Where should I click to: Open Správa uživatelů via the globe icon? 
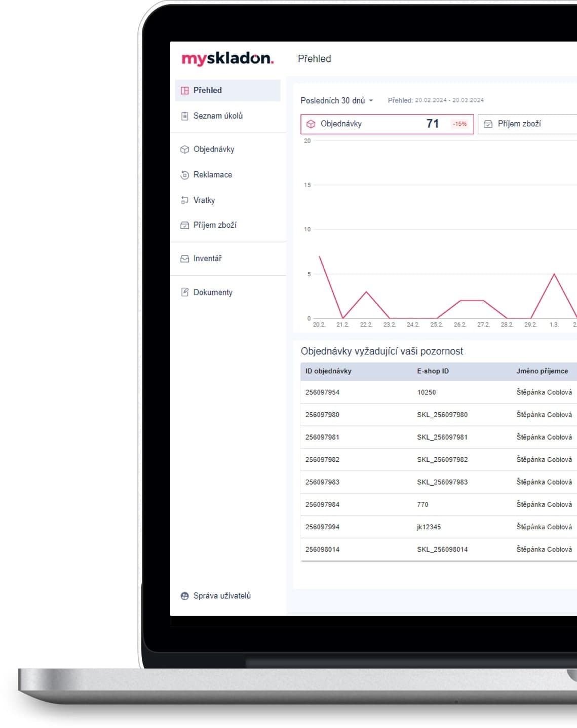[x=184, y=596]
